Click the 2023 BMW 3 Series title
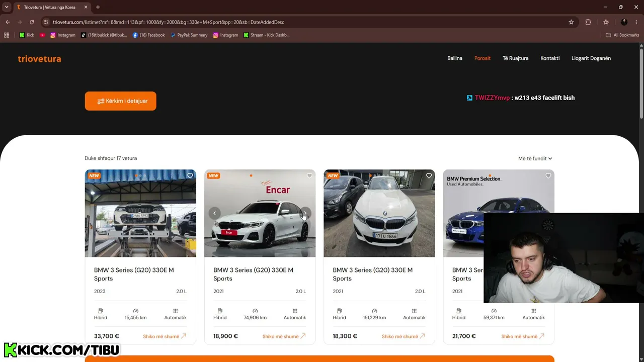 pyautogui.click(x=134, y=274)
